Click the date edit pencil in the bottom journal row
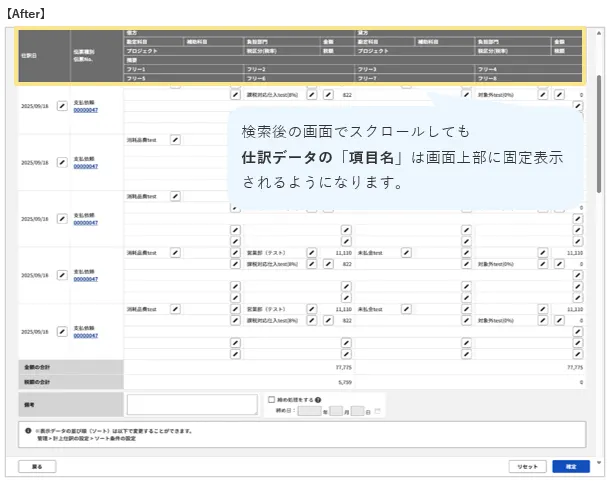 61,330
